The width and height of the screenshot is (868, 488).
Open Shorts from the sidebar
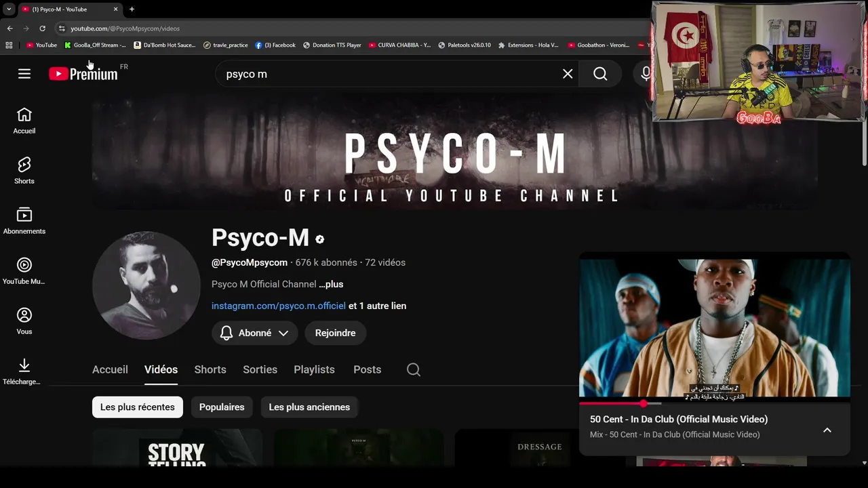[x=24, y=171]
